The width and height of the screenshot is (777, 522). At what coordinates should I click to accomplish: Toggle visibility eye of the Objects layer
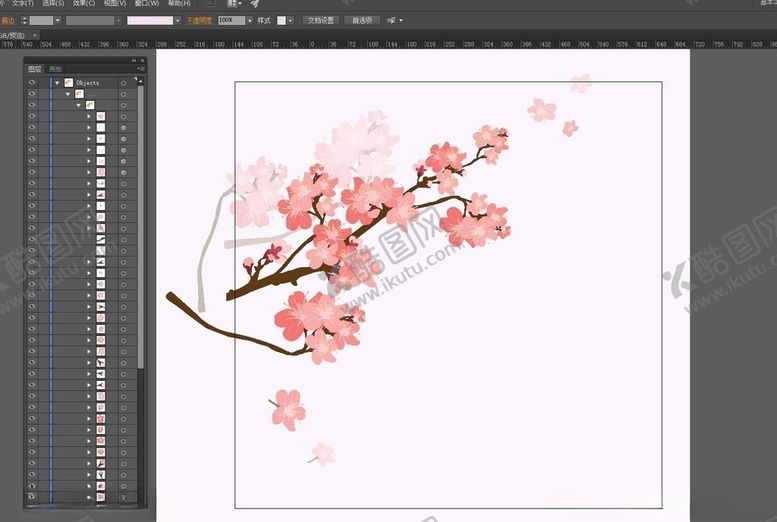click(x=32, y=82)
